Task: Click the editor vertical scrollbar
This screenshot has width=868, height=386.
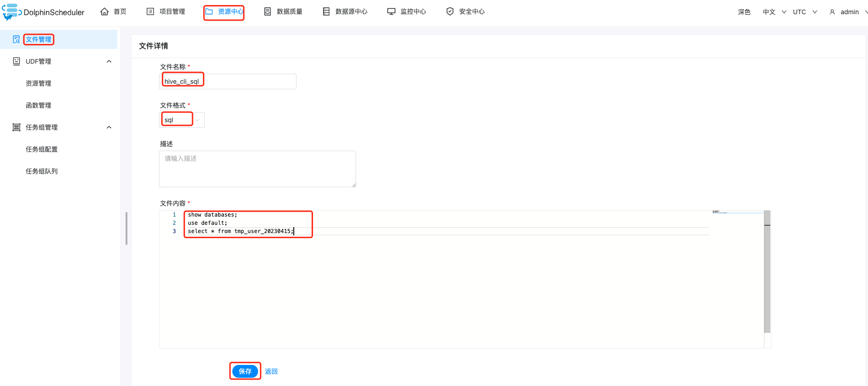Action: tap(767, 272)
